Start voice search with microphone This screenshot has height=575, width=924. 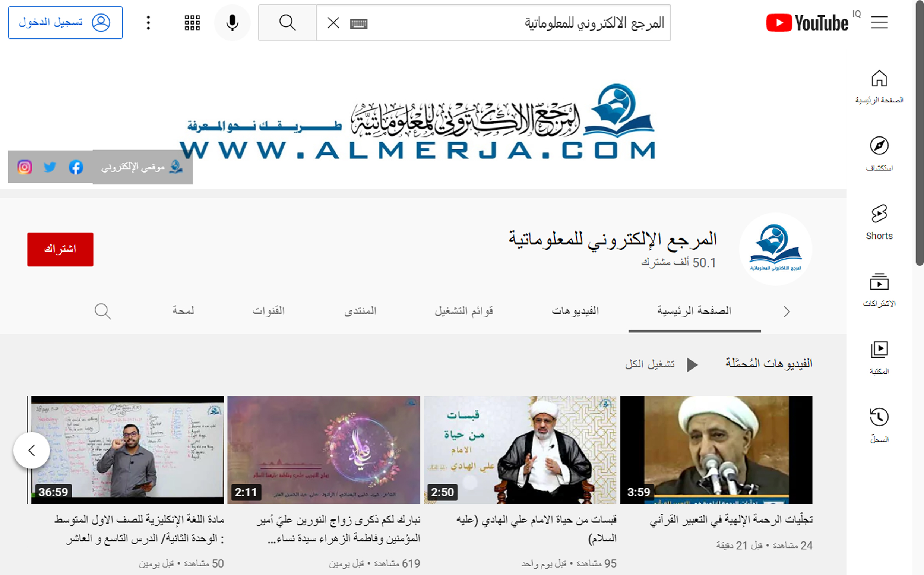tap(232, 23)
